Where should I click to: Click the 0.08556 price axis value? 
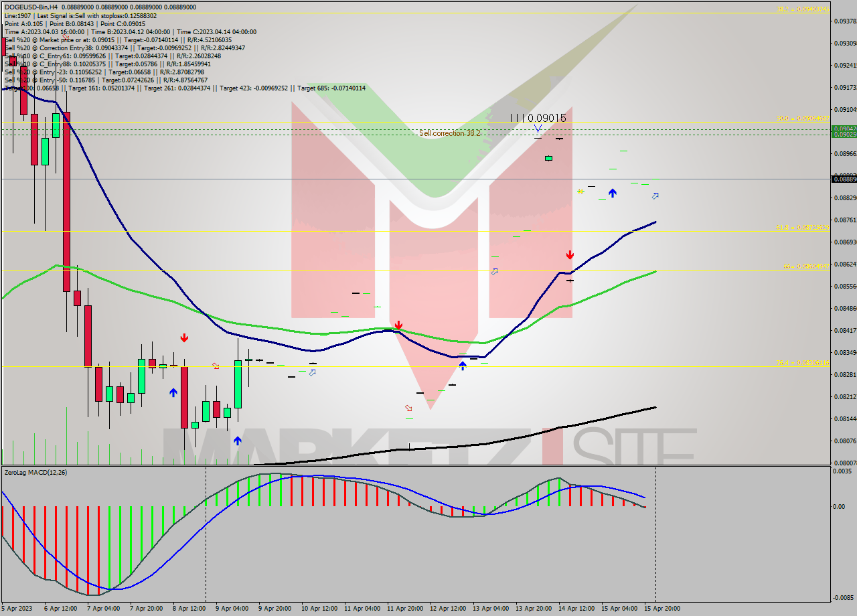tap(844, 286)
